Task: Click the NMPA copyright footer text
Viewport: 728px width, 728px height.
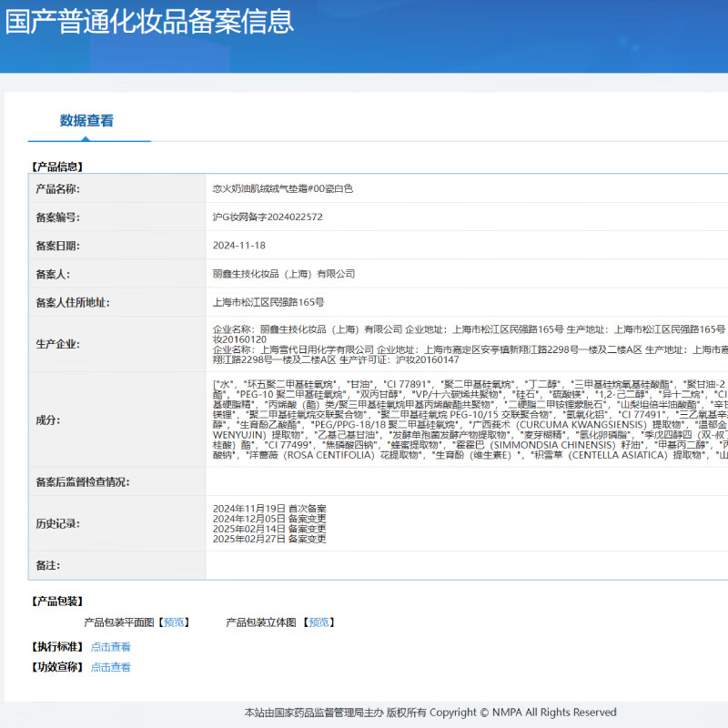Action: pyautogui.click(x=430, y=713)
